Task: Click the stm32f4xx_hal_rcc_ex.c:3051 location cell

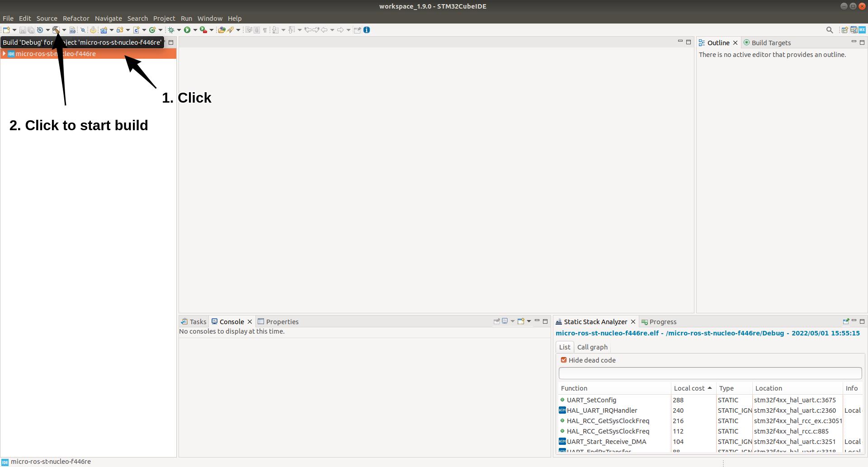Action: point(798,420)
